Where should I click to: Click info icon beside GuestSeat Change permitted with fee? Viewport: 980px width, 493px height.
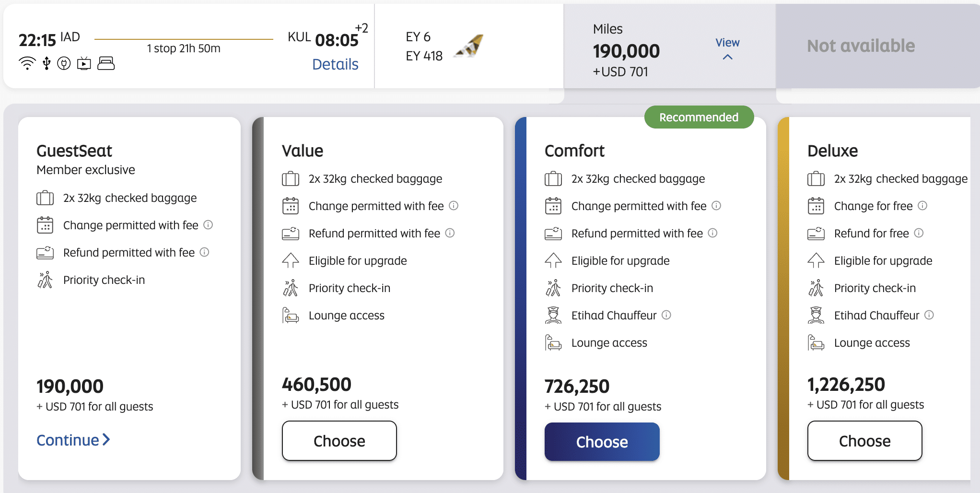pos(208,225)
